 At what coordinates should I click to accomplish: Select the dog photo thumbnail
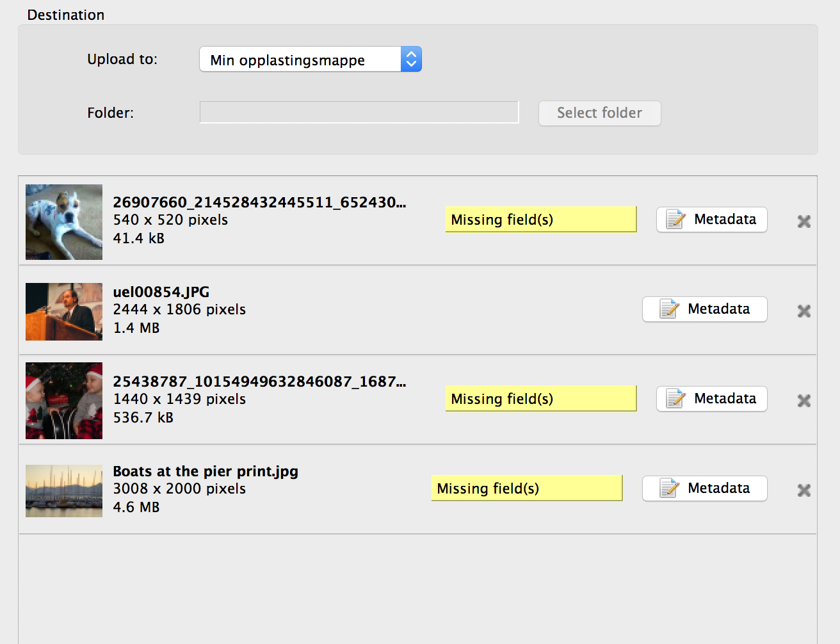64,222
